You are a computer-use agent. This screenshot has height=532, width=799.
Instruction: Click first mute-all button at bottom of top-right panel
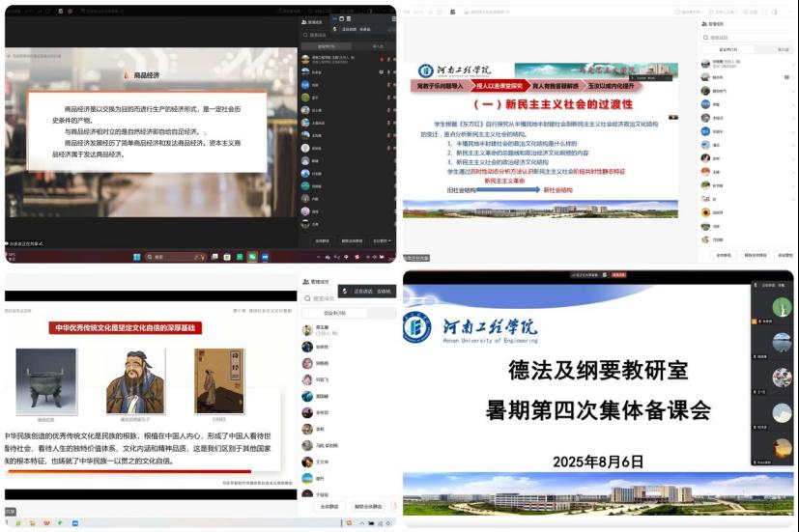click(724, 255)
